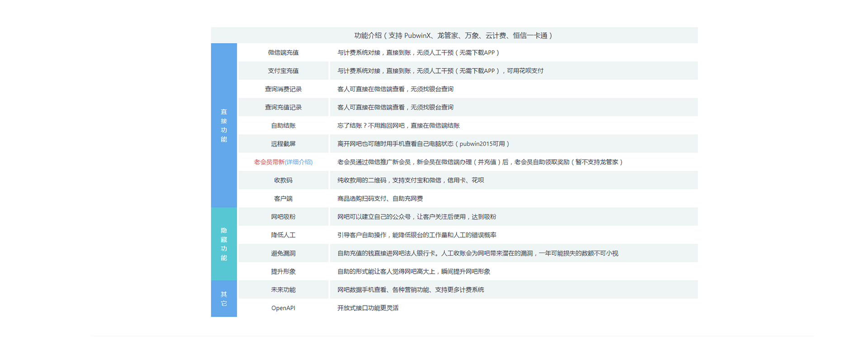Click the OpenAPI row label
The height and width of the screenshot is (339, 868).
pos(283,308)
